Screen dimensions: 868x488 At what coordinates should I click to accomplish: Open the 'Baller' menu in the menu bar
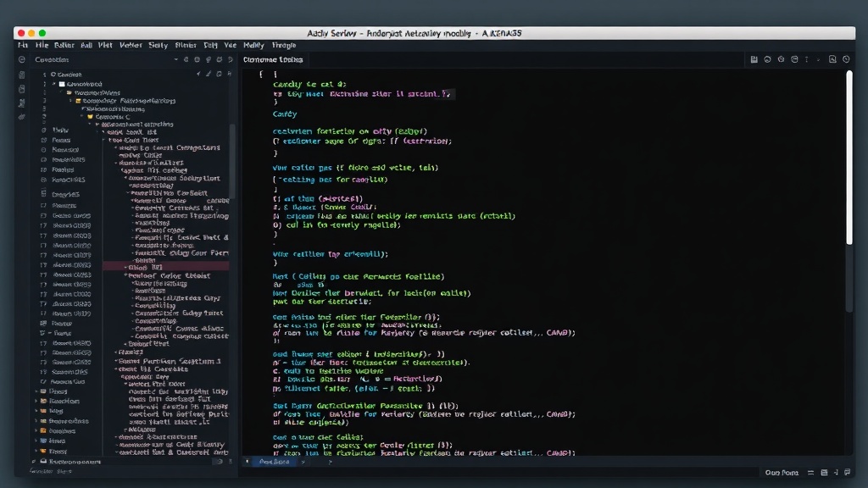click(64, 46)
